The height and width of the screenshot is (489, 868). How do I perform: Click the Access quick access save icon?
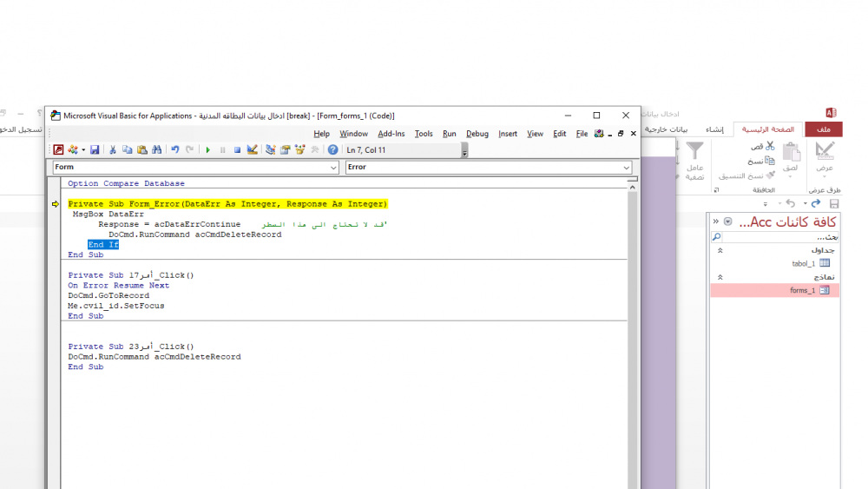pos(834,204)
